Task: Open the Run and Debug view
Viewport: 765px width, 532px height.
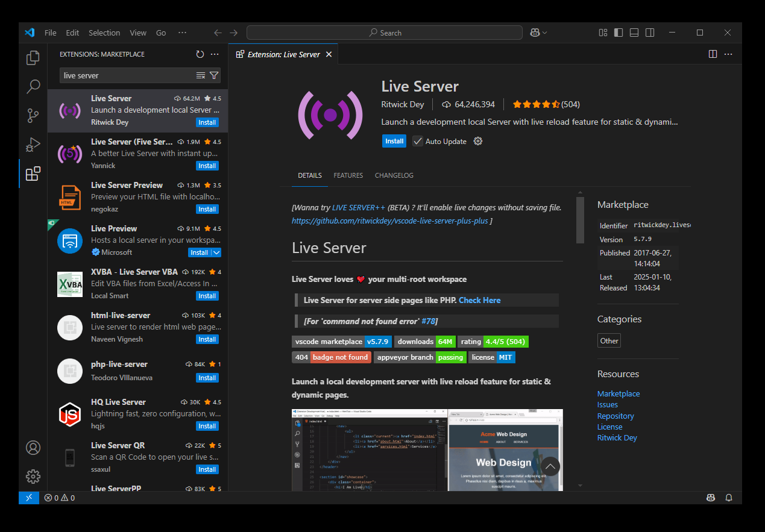Action: pyautogui.click(x=33, y=145)
